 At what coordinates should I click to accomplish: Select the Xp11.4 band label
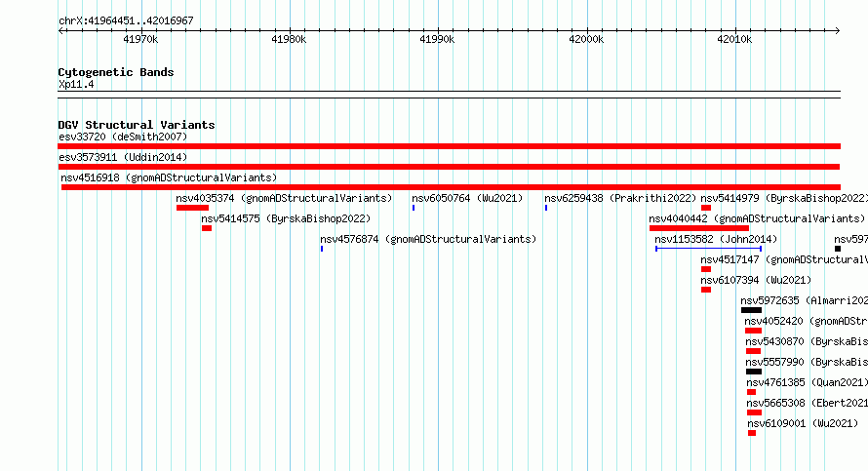[x=76, y=85]
